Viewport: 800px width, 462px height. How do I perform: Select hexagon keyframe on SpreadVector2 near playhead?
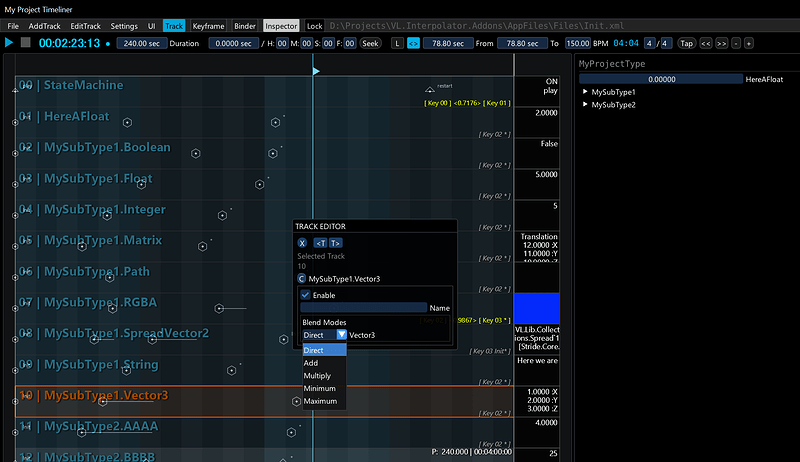[284, 340]
